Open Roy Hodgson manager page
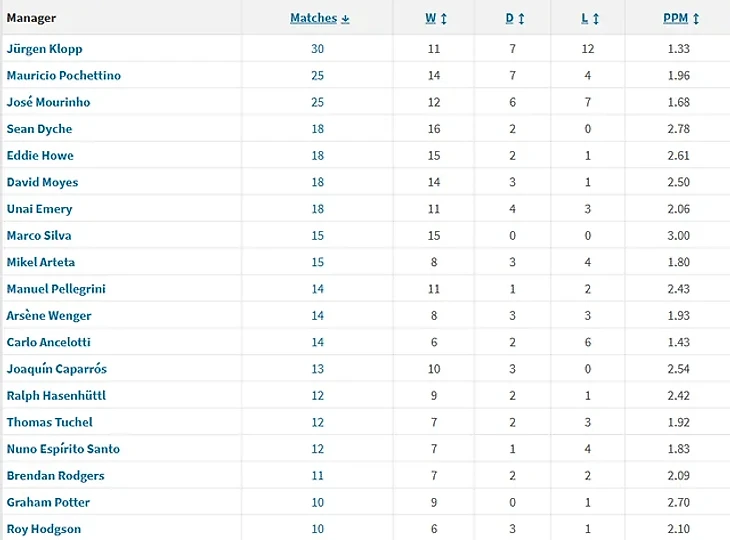Image resolution: width=730 pixels, height=540 pixels. point(44,529)
